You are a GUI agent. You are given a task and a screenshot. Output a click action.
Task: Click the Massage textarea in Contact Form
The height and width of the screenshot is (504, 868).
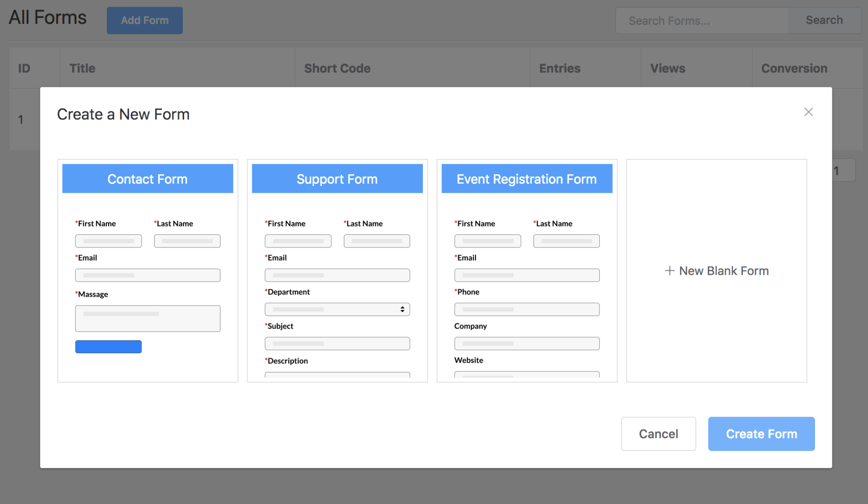[148, 319]
